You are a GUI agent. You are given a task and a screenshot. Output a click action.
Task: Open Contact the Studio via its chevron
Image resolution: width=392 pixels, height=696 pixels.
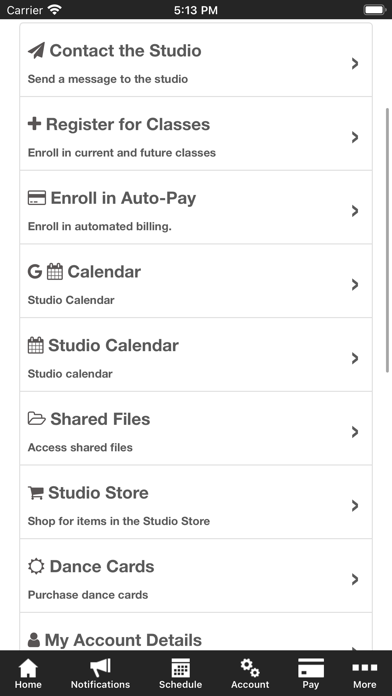(355, 63)
